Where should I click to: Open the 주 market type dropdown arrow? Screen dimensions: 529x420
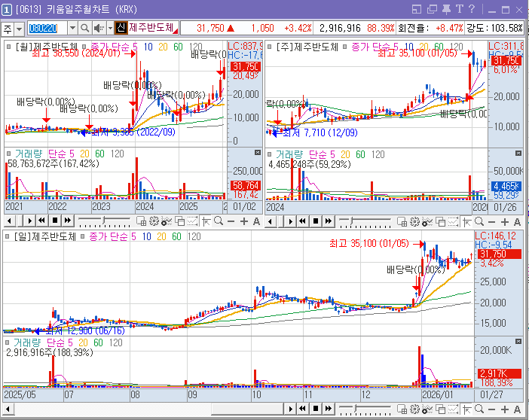[x=20, y=29]
